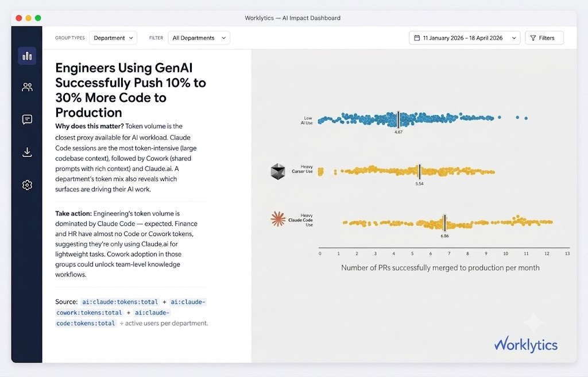Click the Heavy Claude Code median marker 6.86
The width and height of the screenshot is (588, 377).
445,222
